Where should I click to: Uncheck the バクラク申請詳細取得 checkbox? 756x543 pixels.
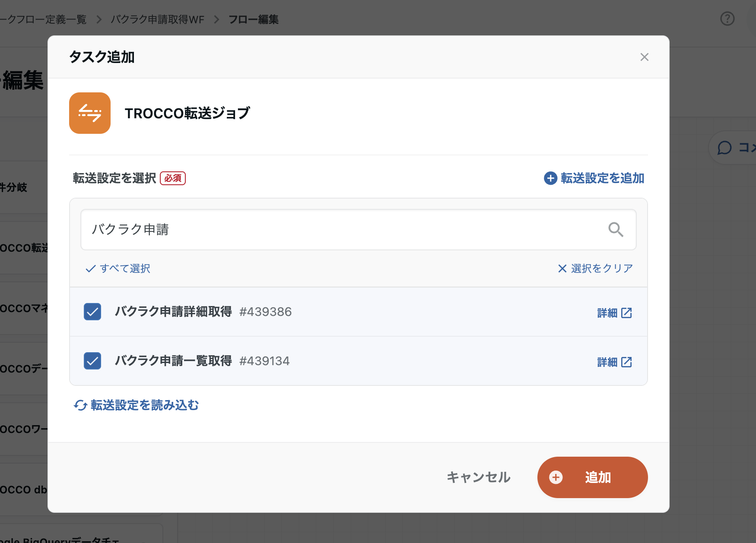92,312
